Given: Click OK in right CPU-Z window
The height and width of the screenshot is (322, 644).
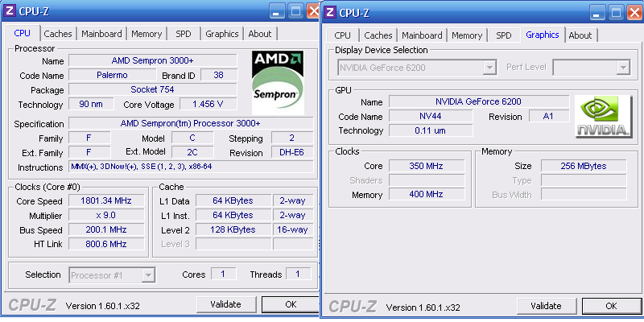Looking at the screenshot, I should click(611, 306).
